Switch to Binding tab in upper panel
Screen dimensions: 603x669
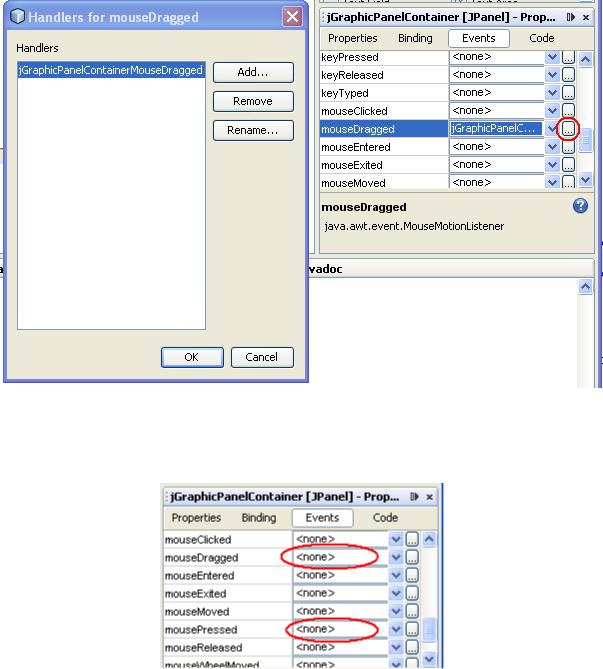pos(415,38)
